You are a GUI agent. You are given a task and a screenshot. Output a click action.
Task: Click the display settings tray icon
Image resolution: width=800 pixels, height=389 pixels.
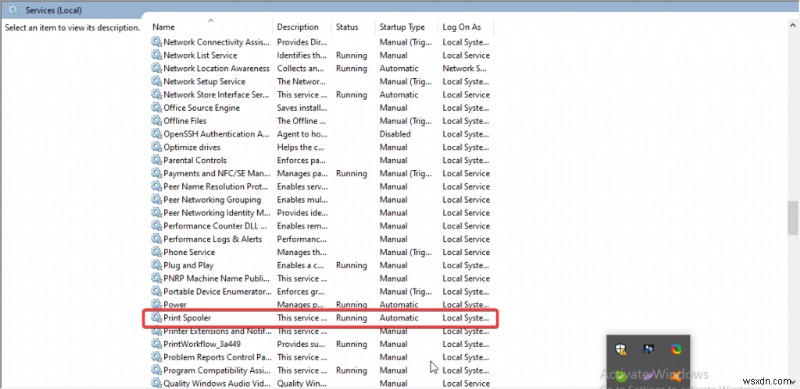[x=648, y=349]
